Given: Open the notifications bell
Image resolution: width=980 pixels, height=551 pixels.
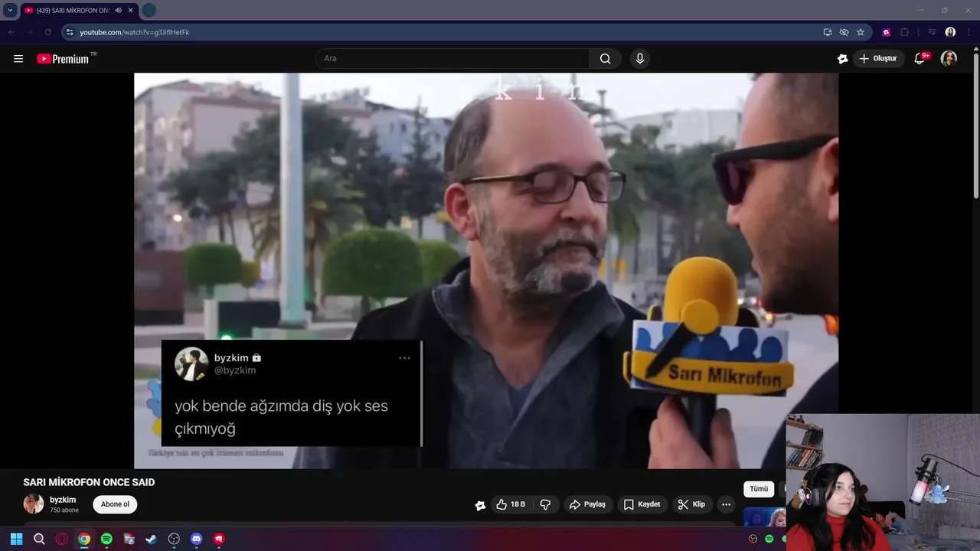Looking at the screenshot, I should [921, 58].
